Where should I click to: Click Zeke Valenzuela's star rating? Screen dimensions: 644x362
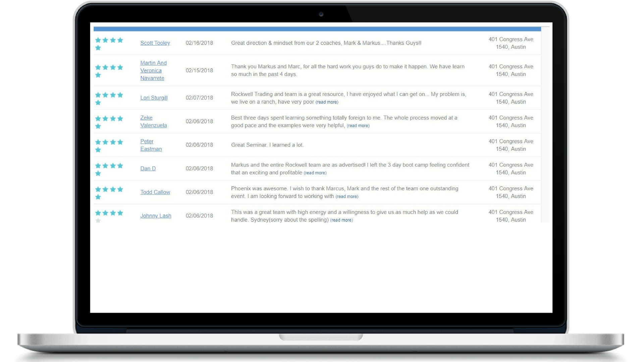pyautogui.click(x=109, y=122)
